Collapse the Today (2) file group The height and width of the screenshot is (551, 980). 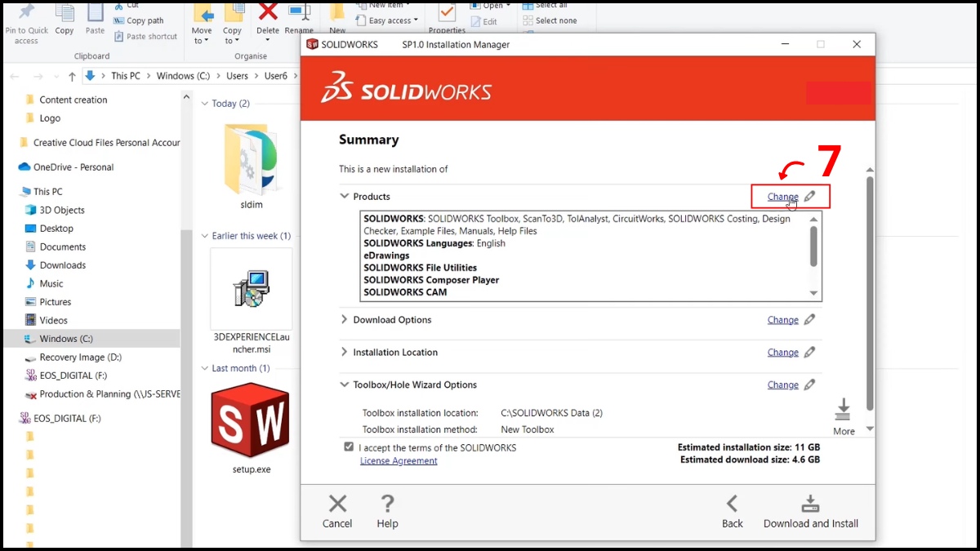pos(205,104)
